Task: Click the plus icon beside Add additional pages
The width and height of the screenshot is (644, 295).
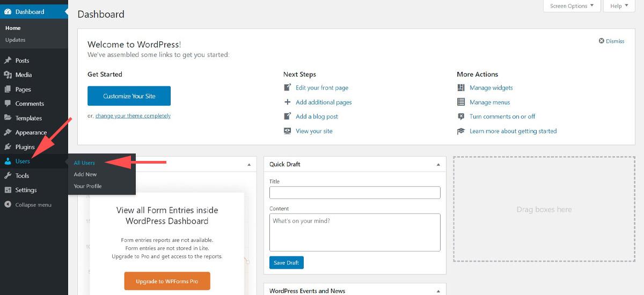Action: coord(287,102)
